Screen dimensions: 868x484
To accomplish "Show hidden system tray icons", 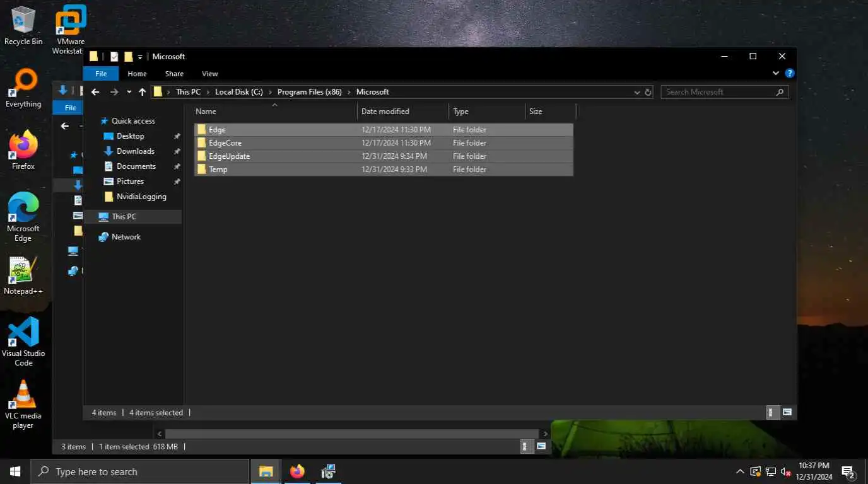I will click(740, 471).
